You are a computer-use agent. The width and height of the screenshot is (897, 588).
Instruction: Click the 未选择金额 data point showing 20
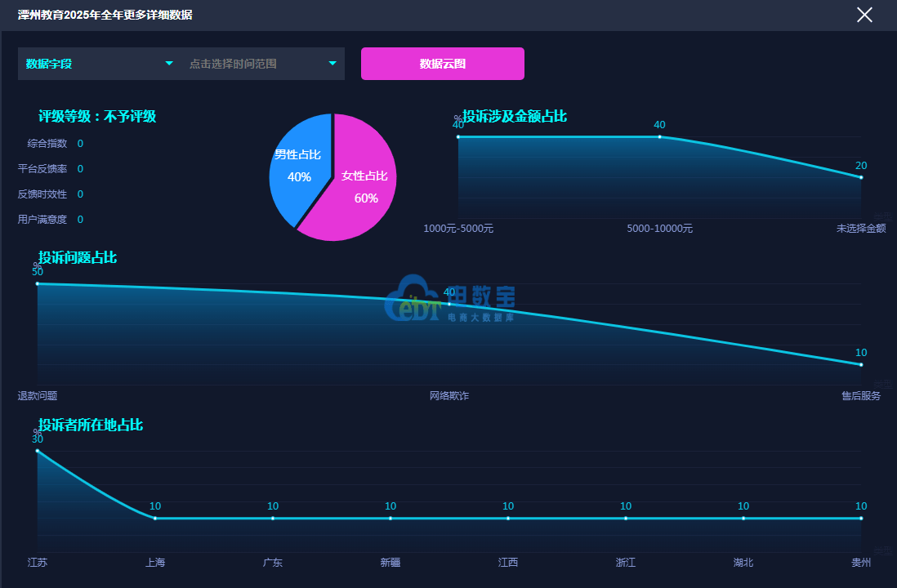[861, 177]
